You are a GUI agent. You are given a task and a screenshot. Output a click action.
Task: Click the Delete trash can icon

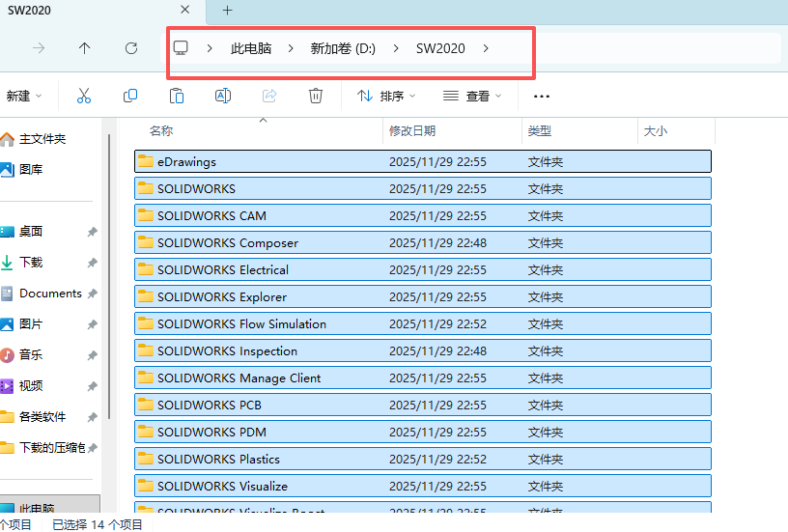[316, 96]
